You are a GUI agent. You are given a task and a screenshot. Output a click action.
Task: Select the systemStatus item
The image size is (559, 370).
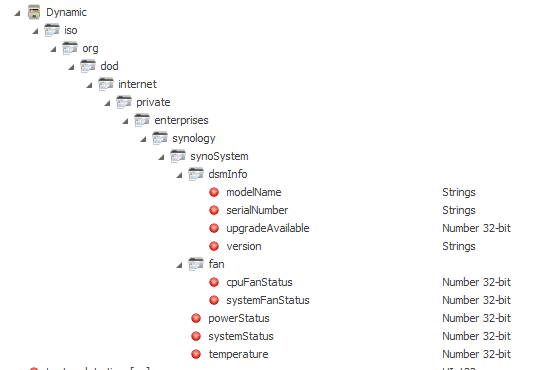click(241, 336)
